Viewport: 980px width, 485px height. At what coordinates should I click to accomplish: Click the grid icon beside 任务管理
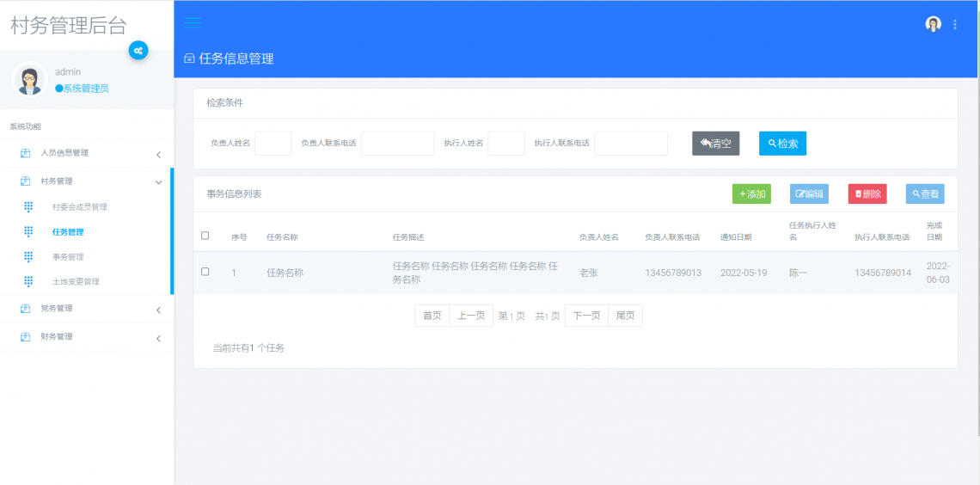pos(28,232)
